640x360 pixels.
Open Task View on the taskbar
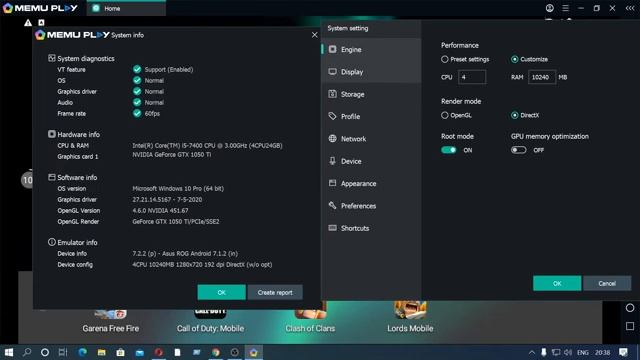coord(63,352)
